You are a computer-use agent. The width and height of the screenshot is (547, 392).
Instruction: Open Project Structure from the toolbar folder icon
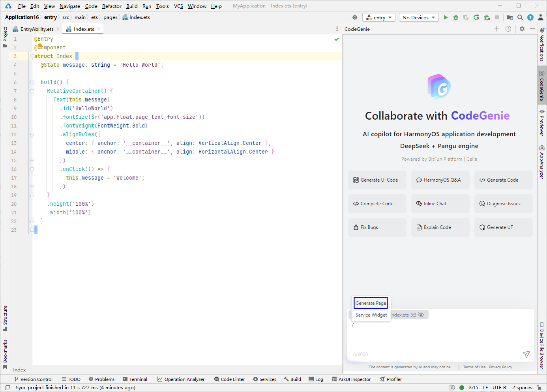[510, 17]
